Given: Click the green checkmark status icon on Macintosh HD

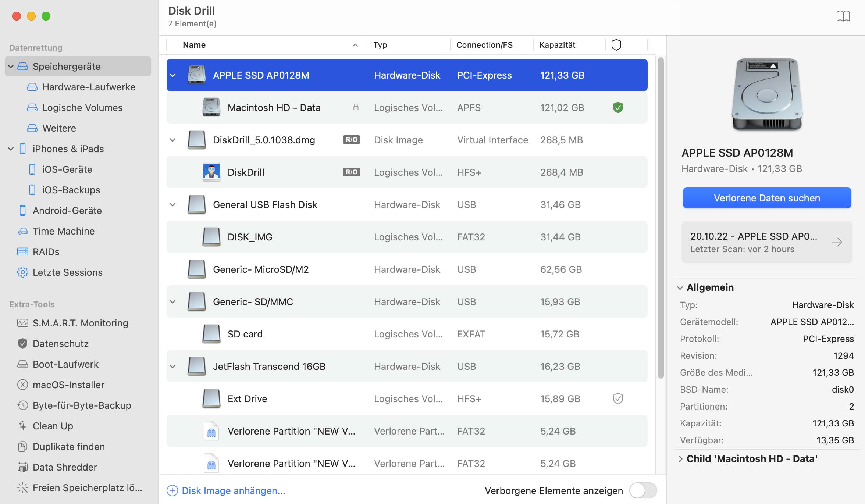Looking at the screenshot, I should point(616,107).
